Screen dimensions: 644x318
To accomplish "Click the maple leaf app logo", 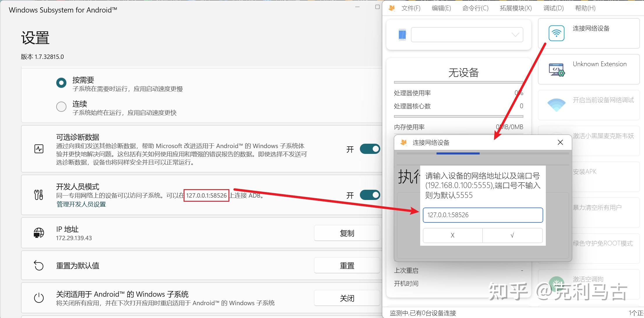I will (392, 8).
